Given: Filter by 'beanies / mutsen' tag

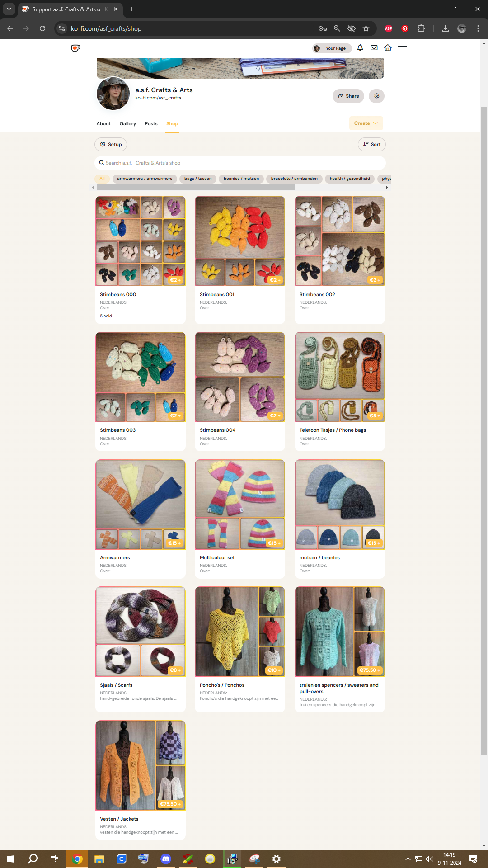Looking at the screenshot, I should 241,179.
